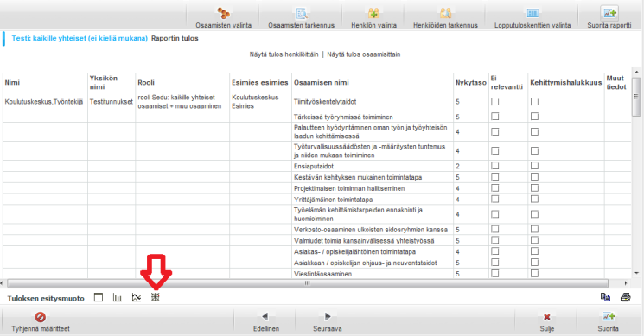644x336 pixels.
Task: Check Kehittymishalukkuus for Projektimaisen toiminnan hallitseminen
Action: [x=534, y=188]
